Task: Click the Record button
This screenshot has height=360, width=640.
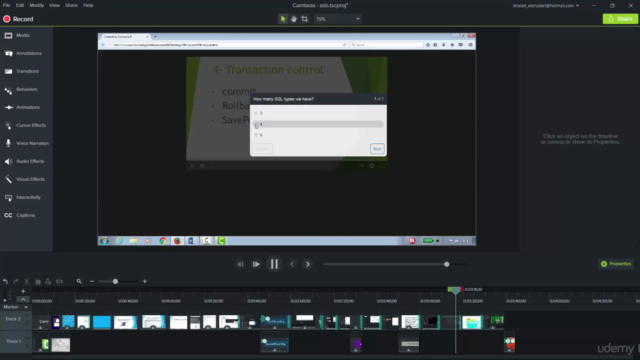Action: click(18, 19)
